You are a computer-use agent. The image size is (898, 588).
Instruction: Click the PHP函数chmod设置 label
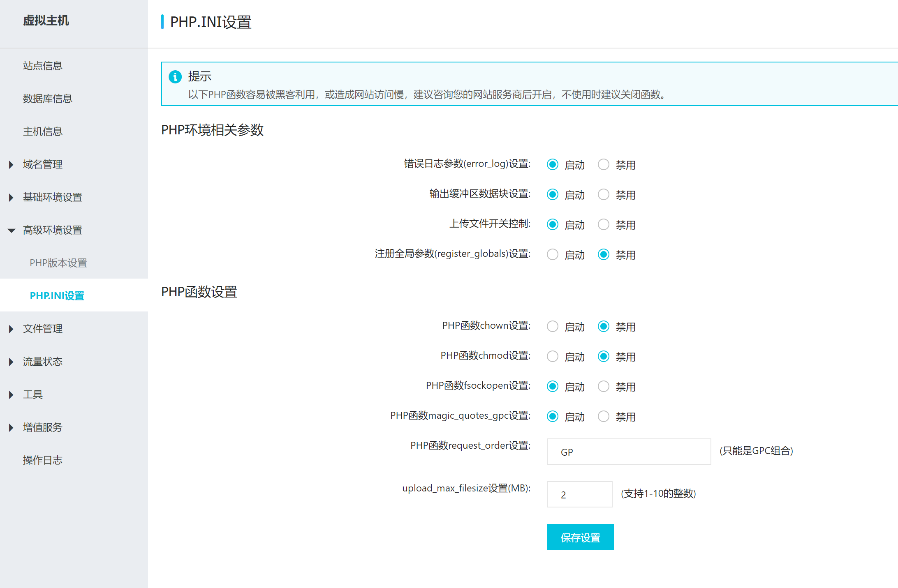(486, 356)
